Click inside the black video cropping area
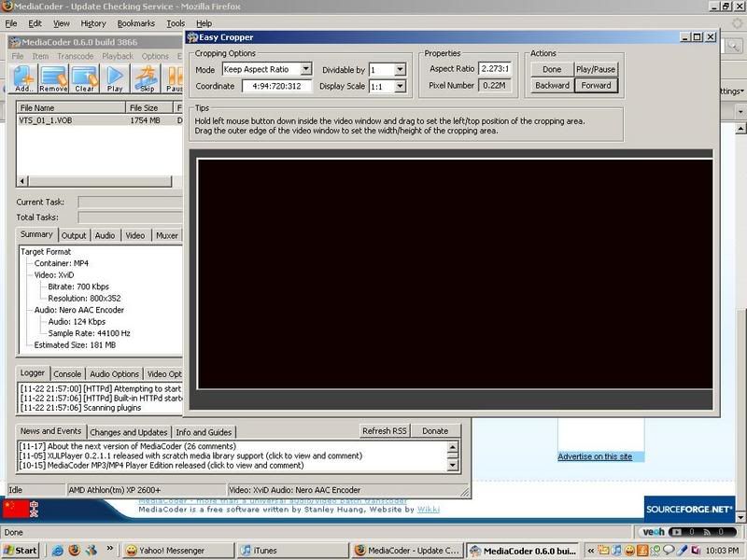The height and width of the screenshot is (560, 747). coord(455,273)
